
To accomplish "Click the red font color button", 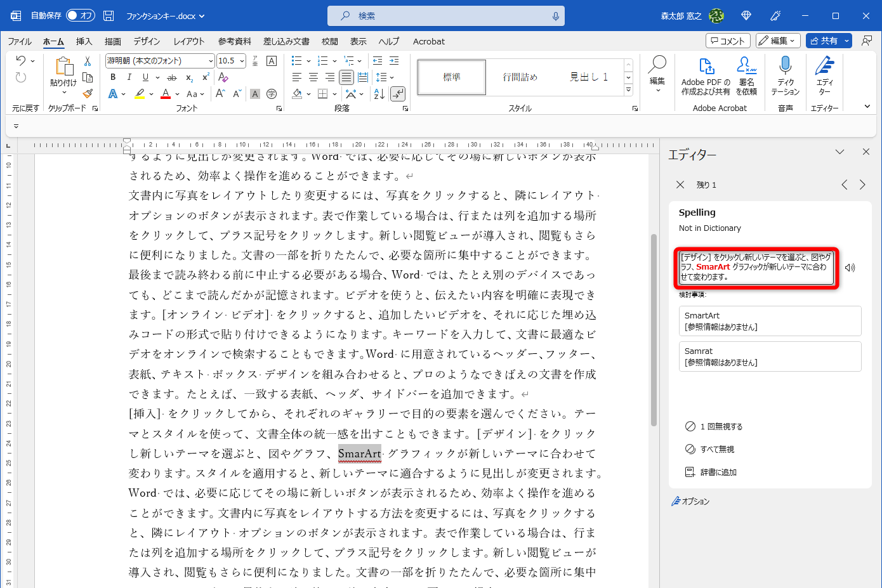I will tap(165, 94).
